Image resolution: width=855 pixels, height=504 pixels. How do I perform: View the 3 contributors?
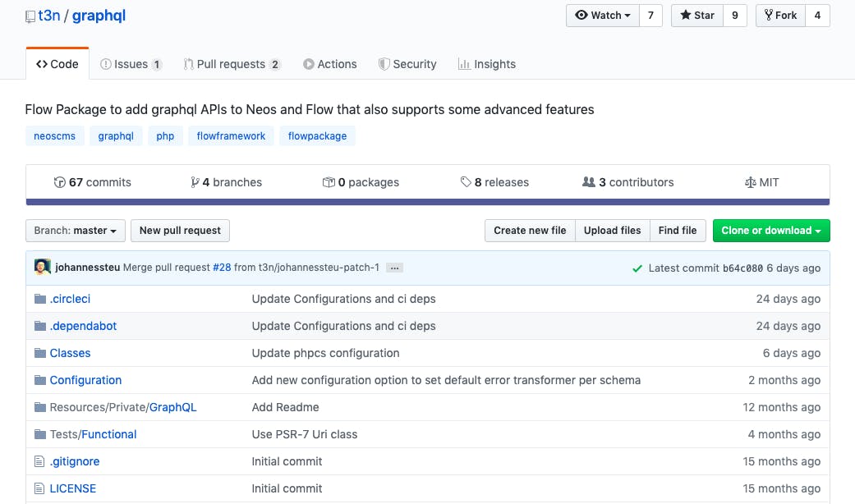coord(628,182)
